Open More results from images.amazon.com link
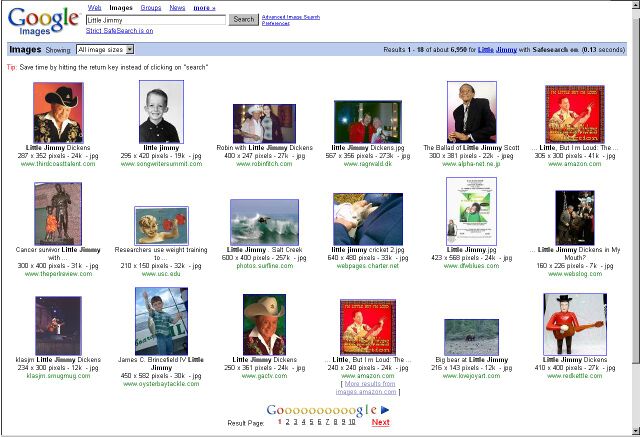The height and width of the screenshot is (437, 640). 367,387
